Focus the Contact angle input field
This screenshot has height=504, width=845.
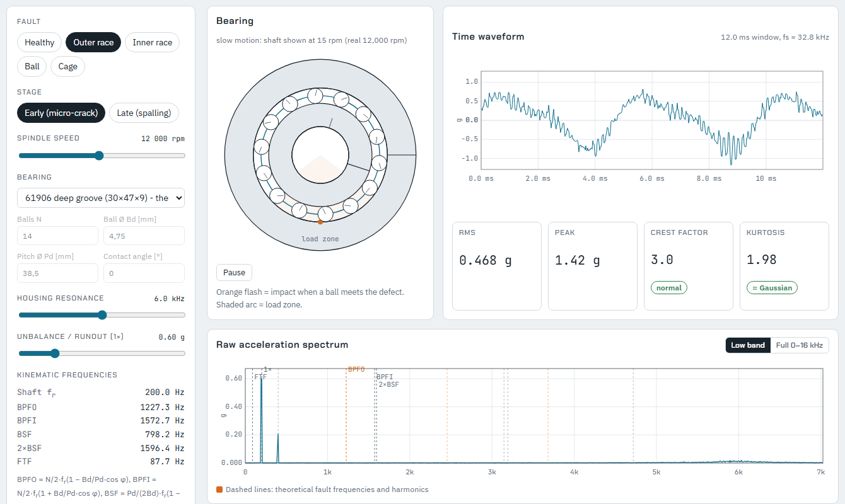144,273
